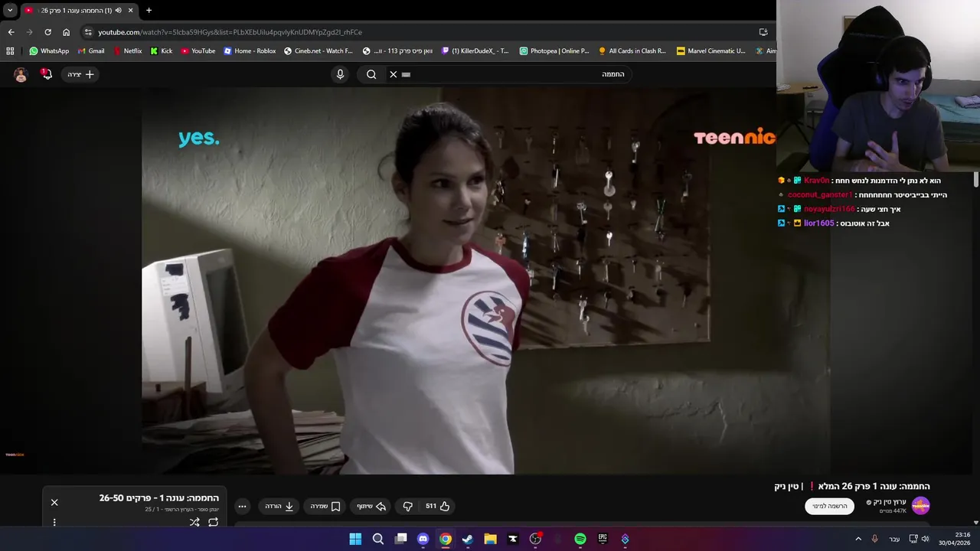This screenshot has width=980, height=551.
Task: Open the Cineb.net bookmark
Action: click(x=318, y=51)
